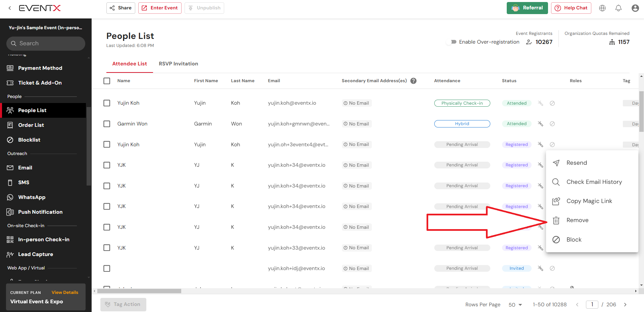The width and height of the screenshot is (644, 312).
Task: Click the horizontal table scrollbar
Action: click(x=139, y=291)
